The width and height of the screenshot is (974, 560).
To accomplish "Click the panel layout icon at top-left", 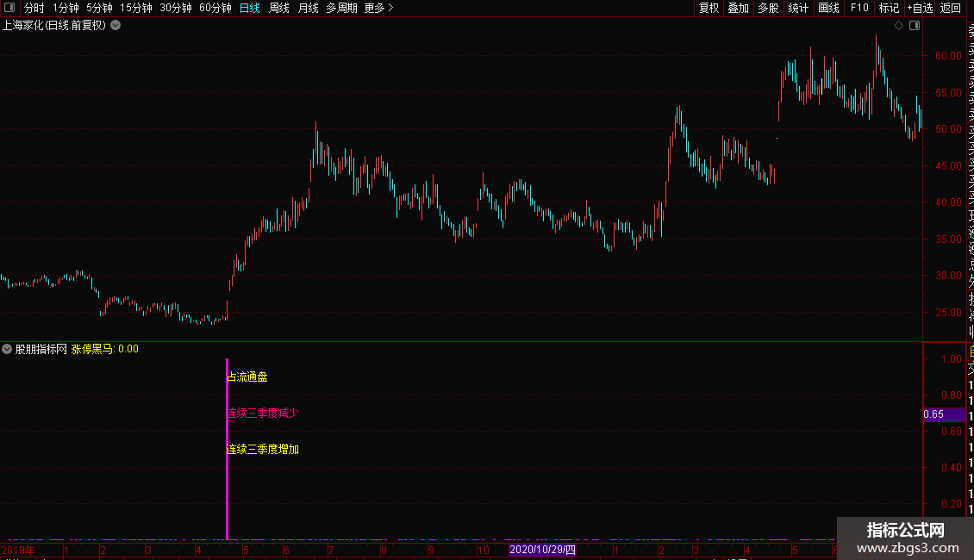I will 9,8.
